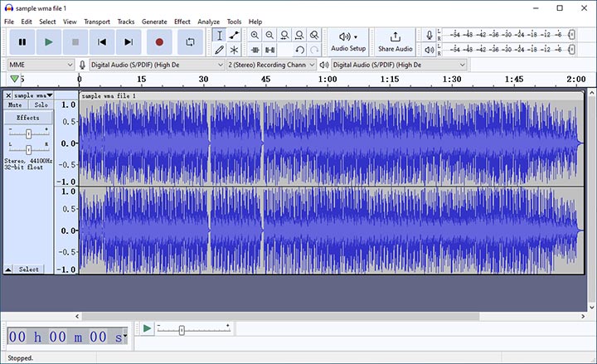Click the track pan L/R slider
This screenshot has width=597, height=364.
pyautogui.click(x=28, y=149)
